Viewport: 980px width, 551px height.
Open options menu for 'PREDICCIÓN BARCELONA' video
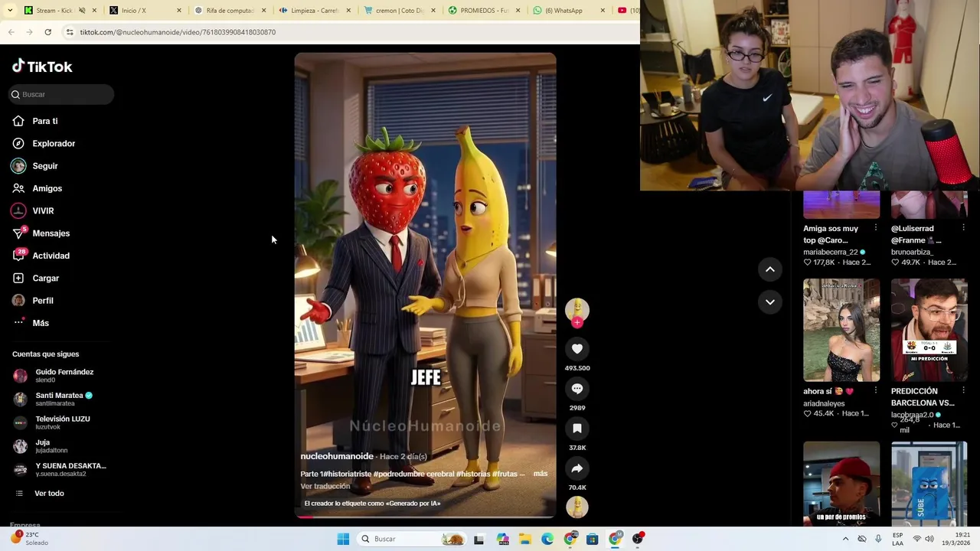pyautogui.click(x=964, y=391)
